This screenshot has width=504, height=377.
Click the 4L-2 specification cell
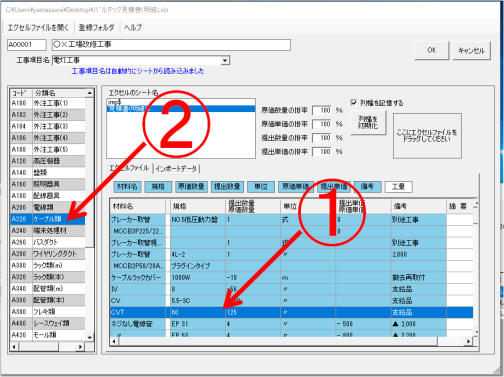(x=198, y=254)
